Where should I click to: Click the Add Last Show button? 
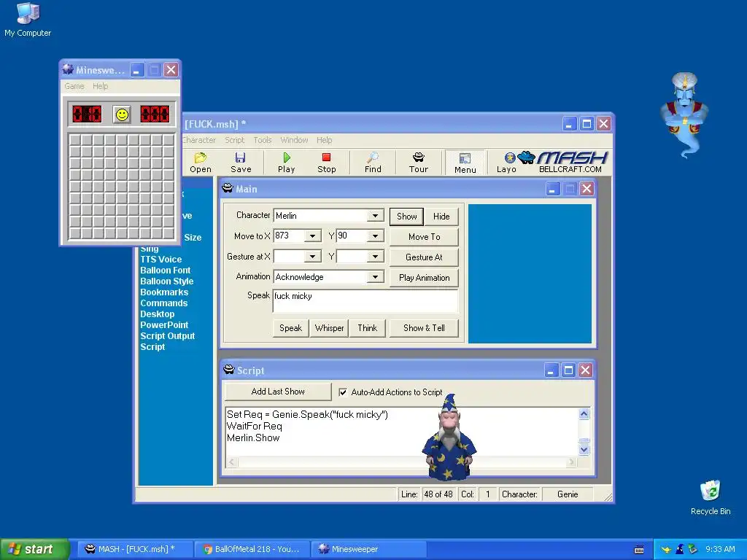coord(278,392)
